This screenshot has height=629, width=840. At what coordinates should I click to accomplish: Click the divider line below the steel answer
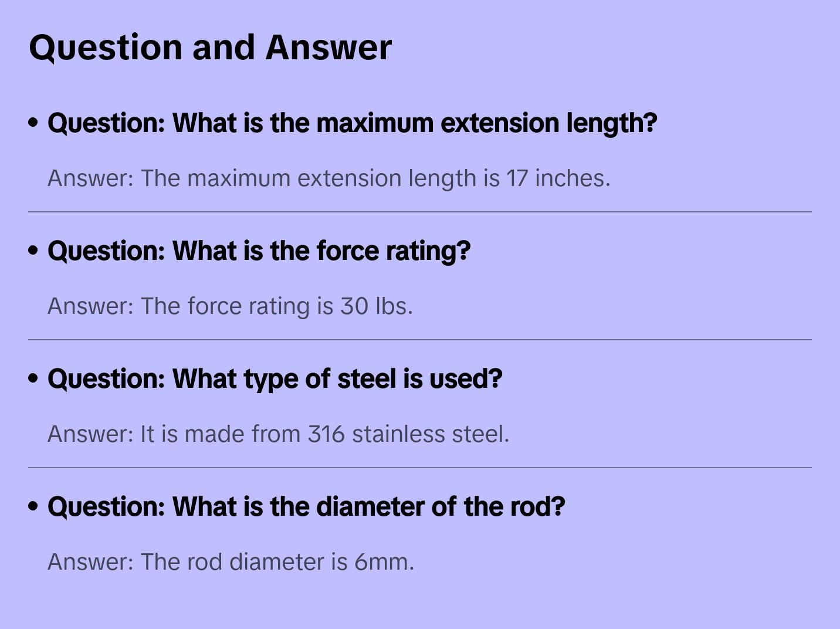point(420,468)
